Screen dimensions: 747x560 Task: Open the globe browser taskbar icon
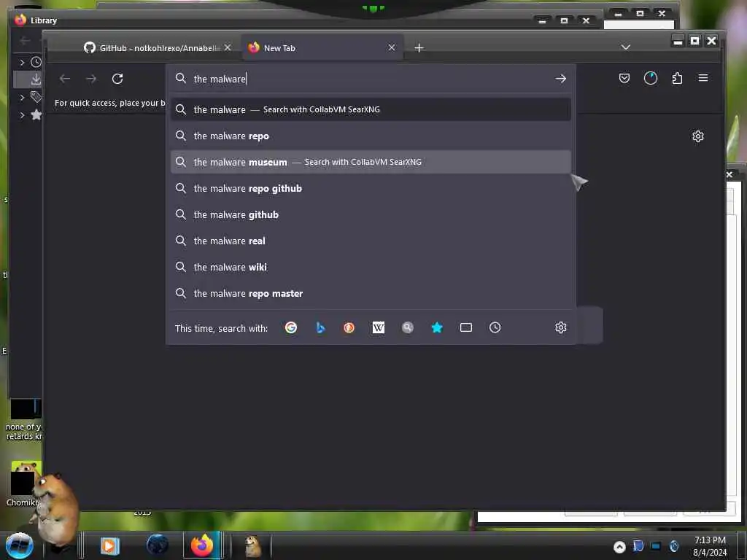coord(158,545)
